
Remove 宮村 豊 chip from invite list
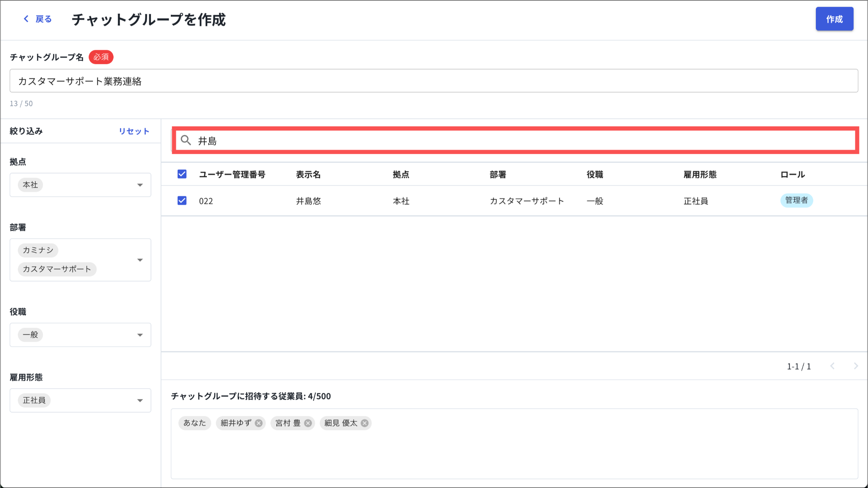tap(308, 423)
